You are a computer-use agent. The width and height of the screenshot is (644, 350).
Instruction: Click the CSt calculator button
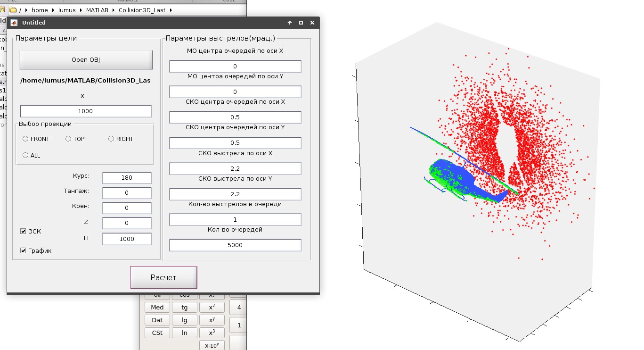tap(157, 333)
